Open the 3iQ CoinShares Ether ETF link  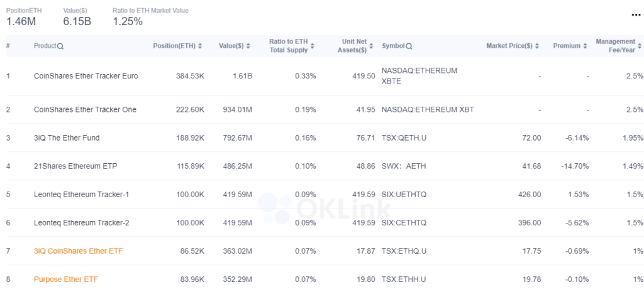pyautogui.click(x=79, y=251)
